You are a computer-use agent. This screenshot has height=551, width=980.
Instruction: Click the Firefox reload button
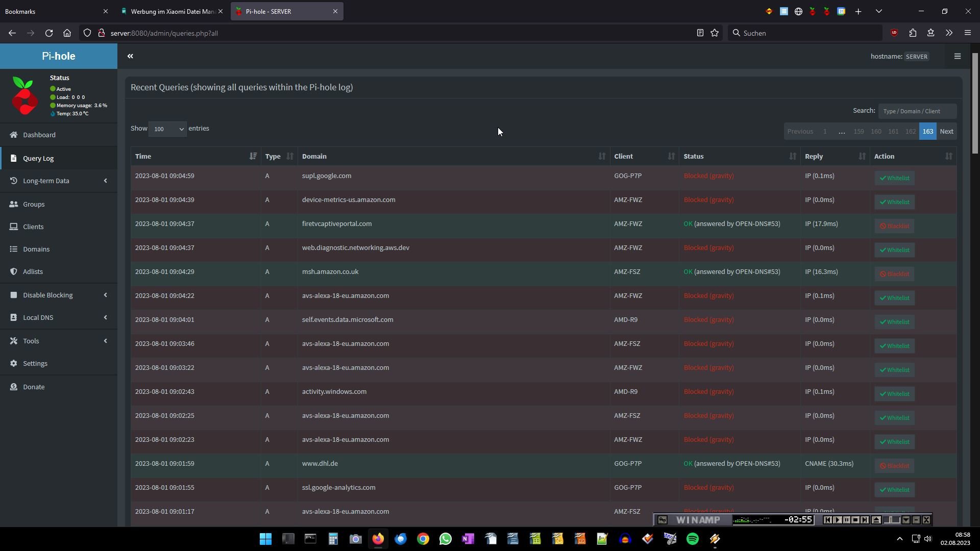pyautogui.click(x=49, y=33)
